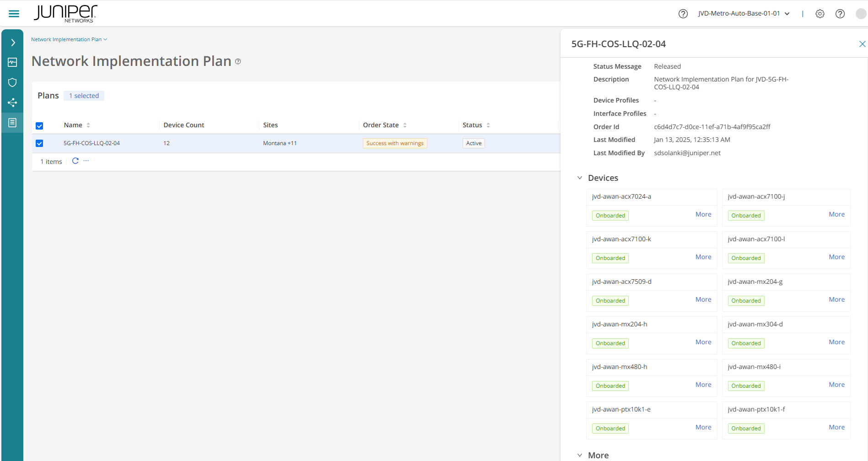The width and height of the screenshot is (868, 461).
Task: Sort plans by Order State column
Action: pos(405,125)
